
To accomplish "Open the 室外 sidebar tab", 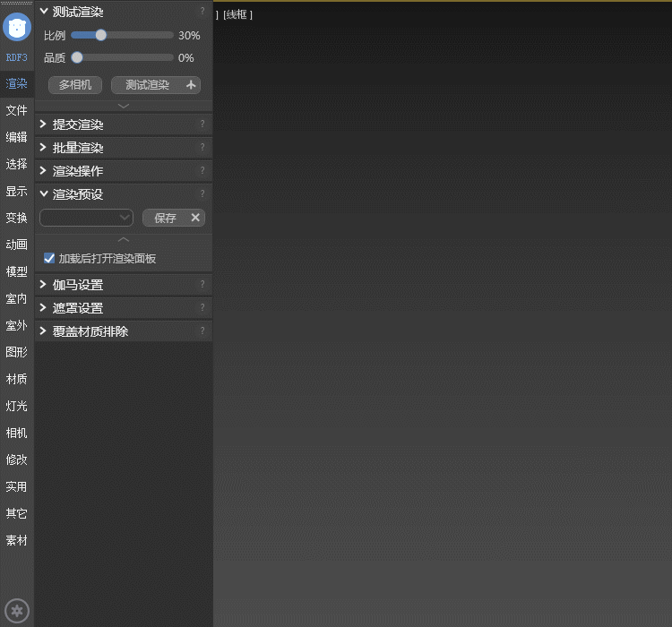I will [17, 326].
